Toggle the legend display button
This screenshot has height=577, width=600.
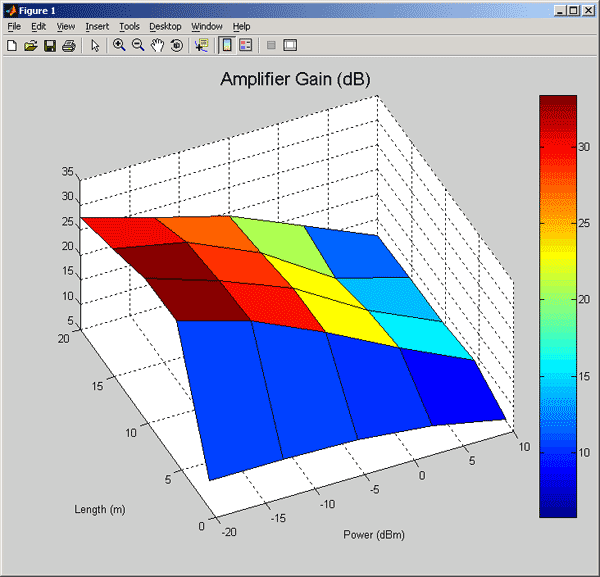tap(245, 46)
